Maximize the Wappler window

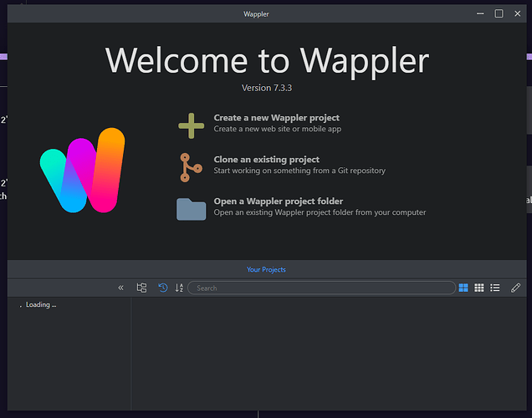pyautogui.click(x=499, y=13)
